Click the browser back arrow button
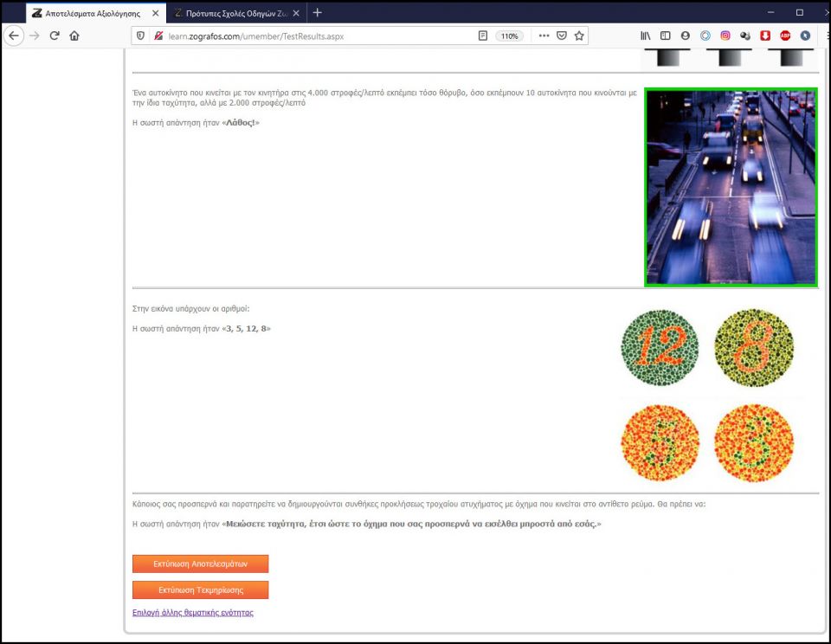This screenshot has width=831, height=644. [x=14, y=35]
